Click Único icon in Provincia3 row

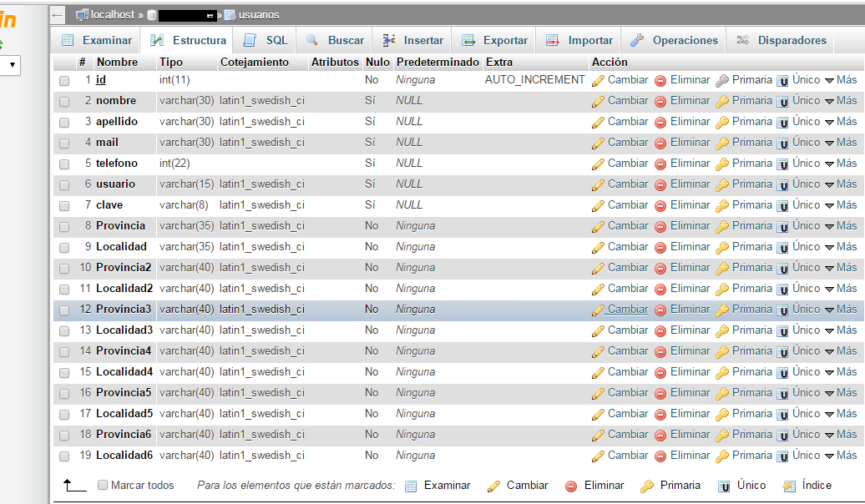[782, 310]
